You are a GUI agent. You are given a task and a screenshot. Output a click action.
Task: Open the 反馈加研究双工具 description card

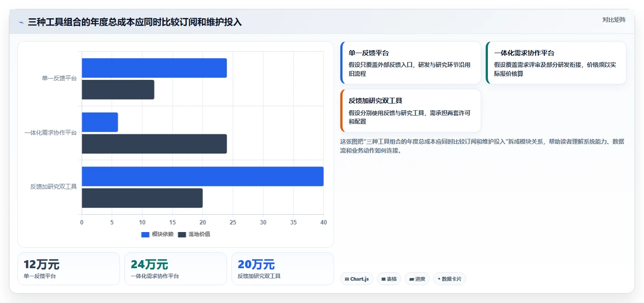410,111
